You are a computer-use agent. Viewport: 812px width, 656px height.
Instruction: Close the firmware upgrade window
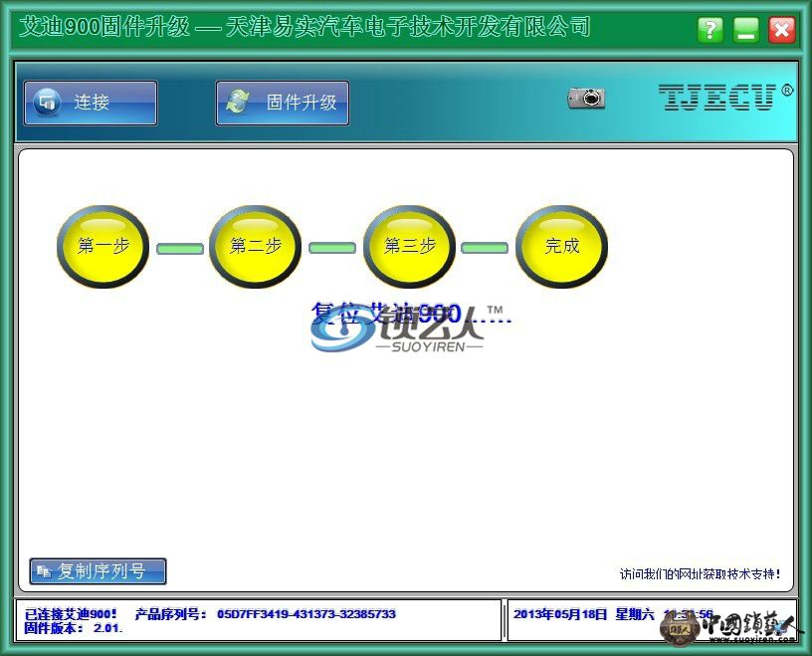pyautogui.click(x=782, y=30)
